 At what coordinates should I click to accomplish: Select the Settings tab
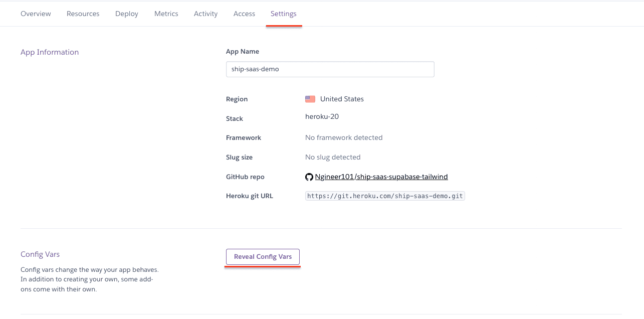[x=283, y=14]
